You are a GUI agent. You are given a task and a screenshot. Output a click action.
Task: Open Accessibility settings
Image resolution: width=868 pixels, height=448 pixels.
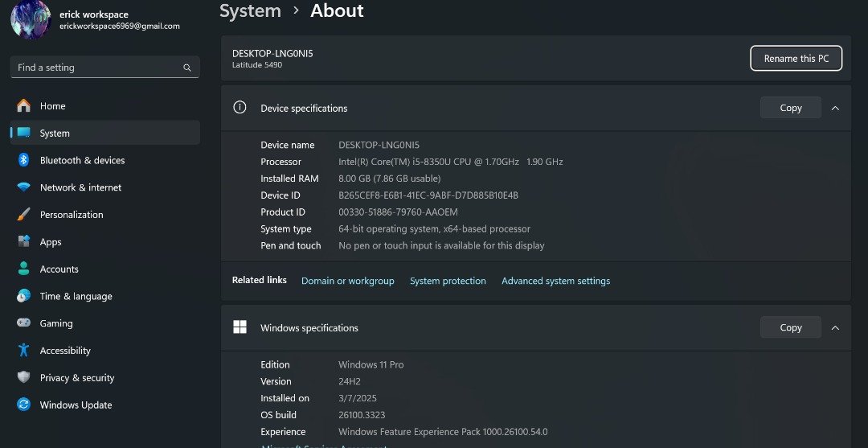pyautogui.click(x=105, y=350)
